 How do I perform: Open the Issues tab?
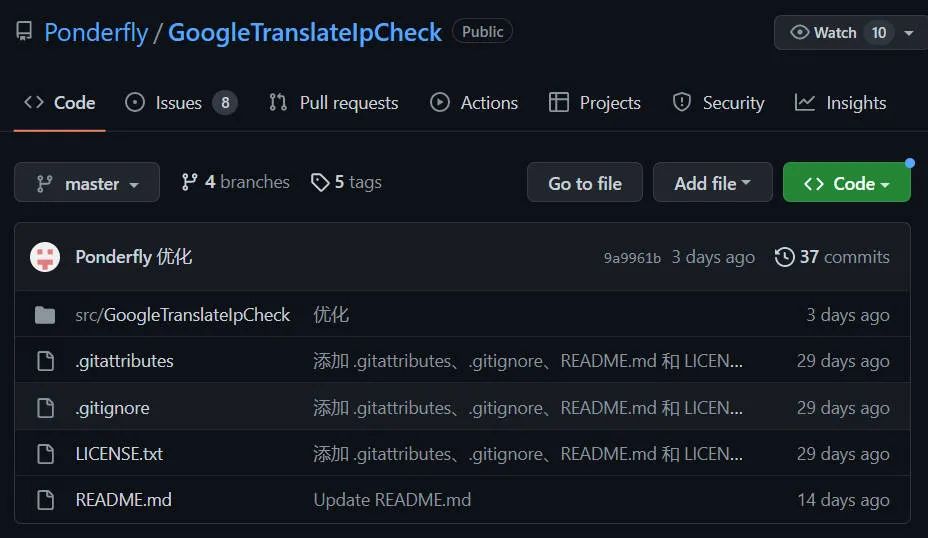(x=181, y=103)
